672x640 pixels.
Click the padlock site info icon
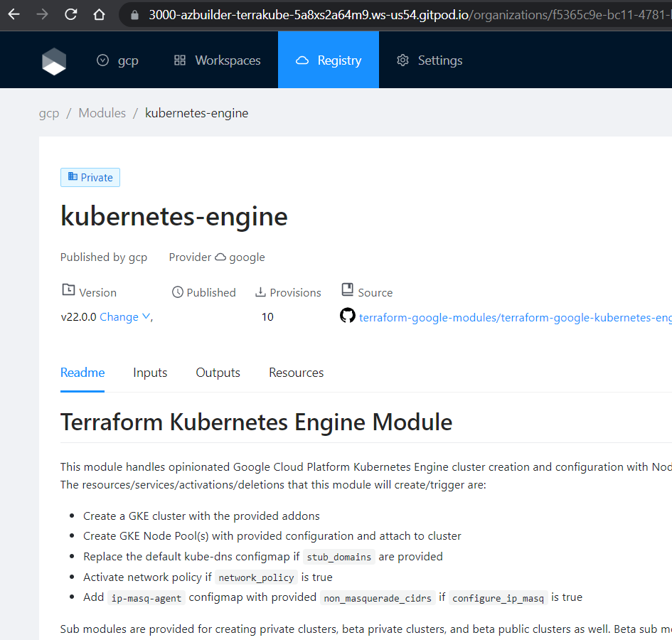coord(136,15)
